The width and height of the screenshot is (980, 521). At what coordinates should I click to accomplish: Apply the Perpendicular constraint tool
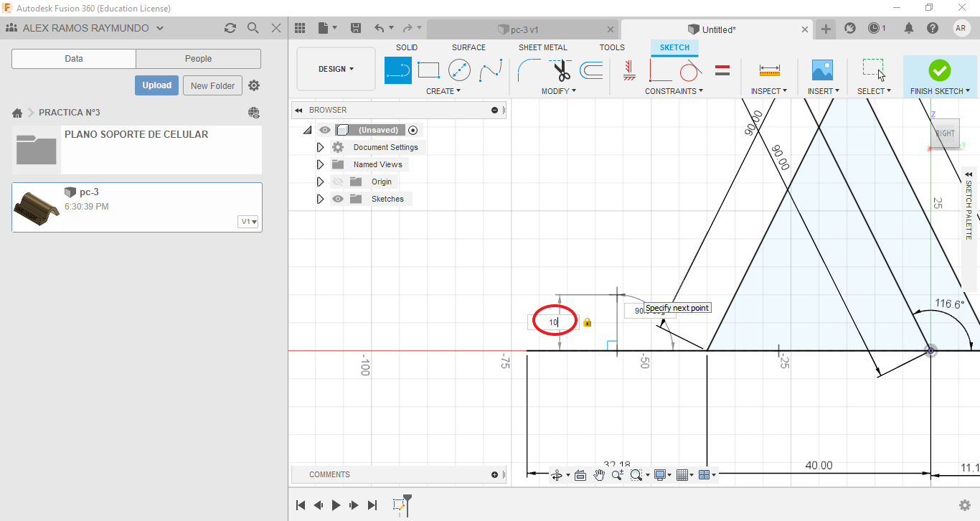(x=660, y=70)
